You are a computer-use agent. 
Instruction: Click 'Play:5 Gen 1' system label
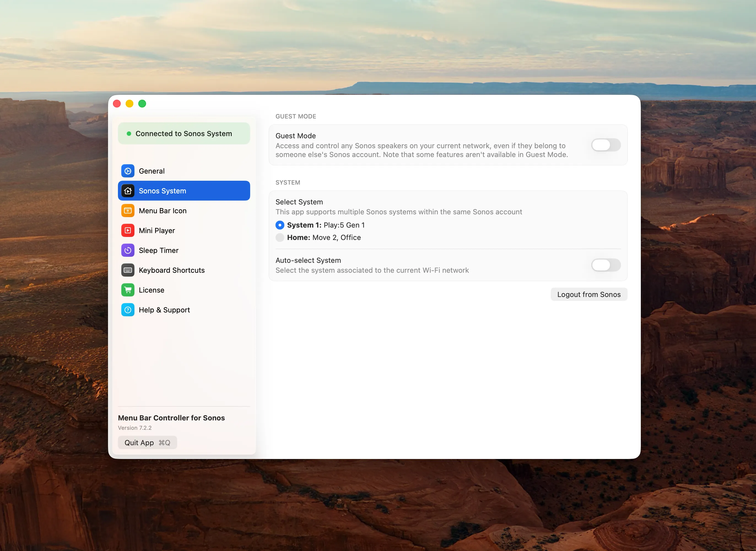pyautogui.click(x=344, y=225)
